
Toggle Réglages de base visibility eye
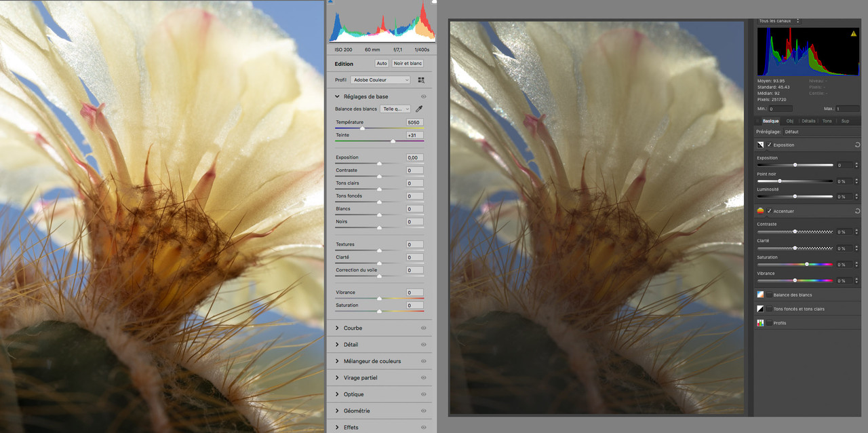click(x=424, y=96)
